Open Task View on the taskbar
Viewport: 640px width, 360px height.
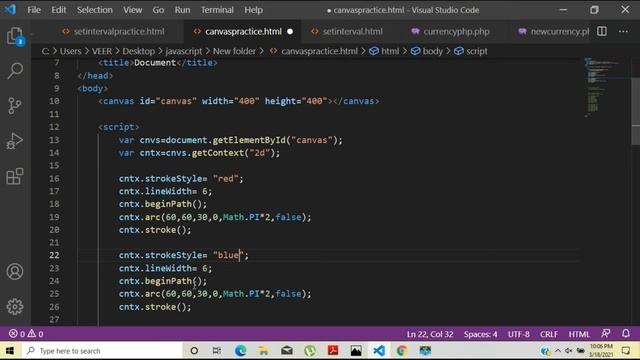pyautogui.click(x=217, y=351)
